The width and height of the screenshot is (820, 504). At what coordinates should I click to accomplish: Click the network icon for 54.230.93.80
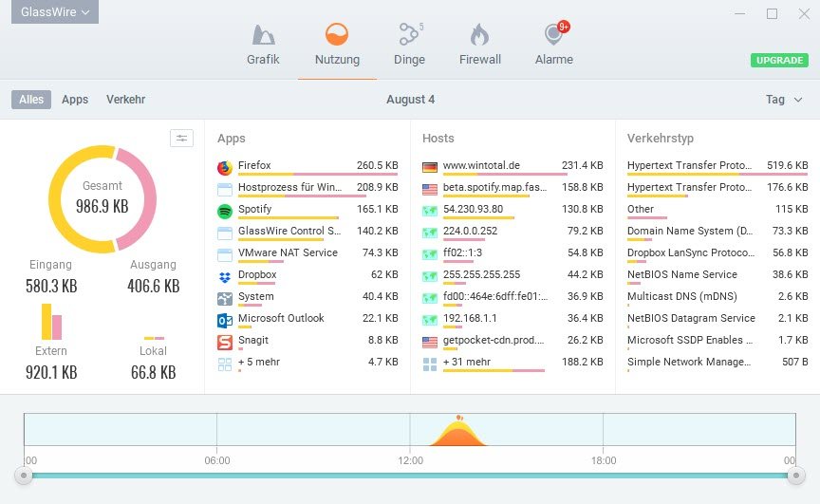point(430,212)
